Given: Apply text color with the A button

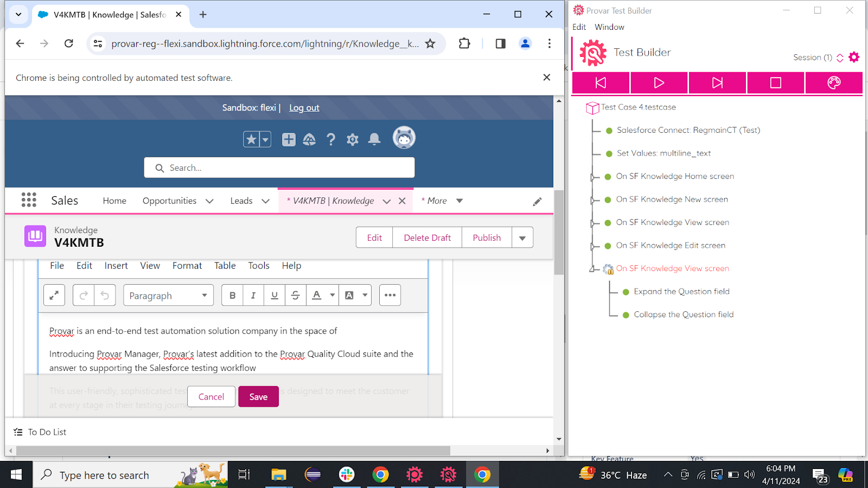Looking at the screenshot, I should click(x=317, y=295).
